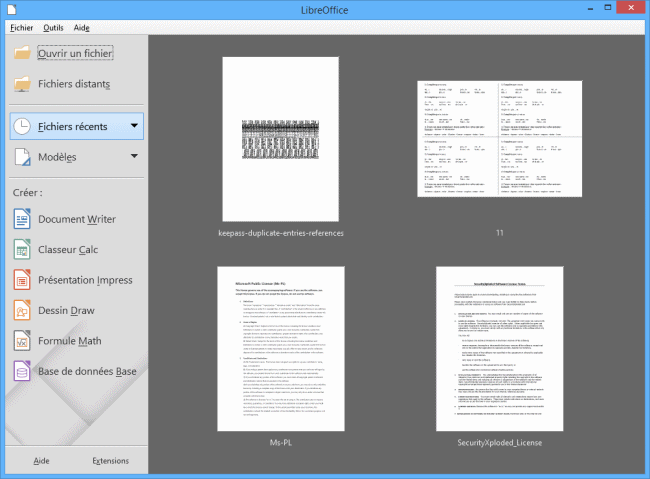Click the SecurityXploded_License file name label
The height and width of the screenshot is (479, 650).
click(x=500, y=443)
